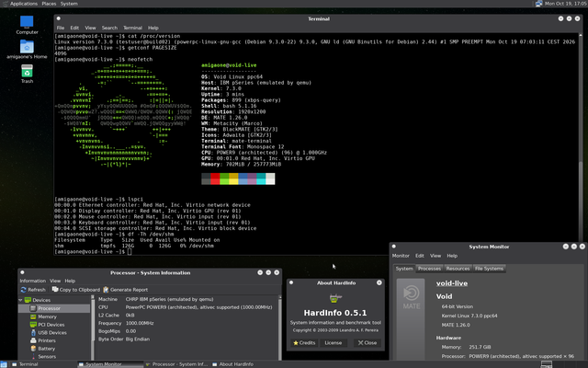Click the 'L2 Cache' row label

pos(108,315)
